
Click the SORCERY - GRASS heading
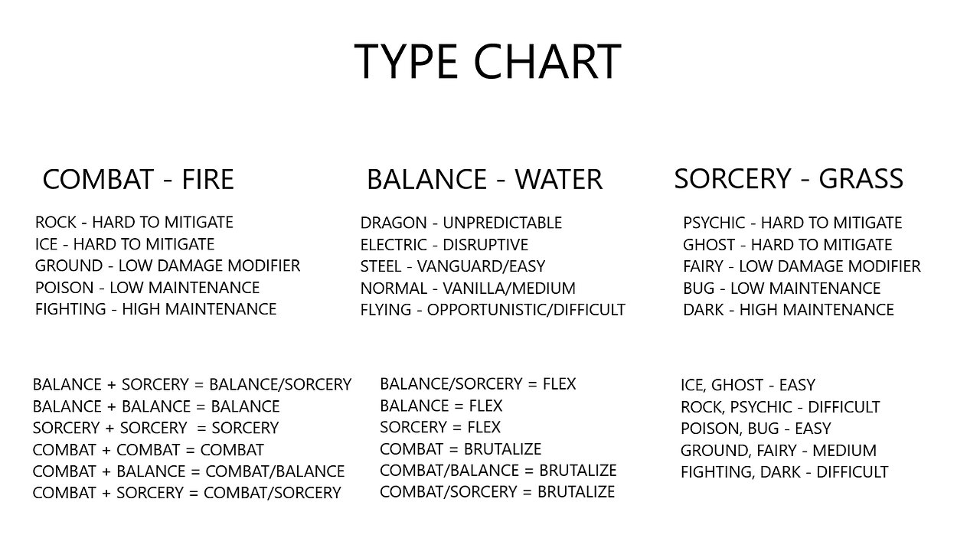pyautogui.click(x=788, y=179)
